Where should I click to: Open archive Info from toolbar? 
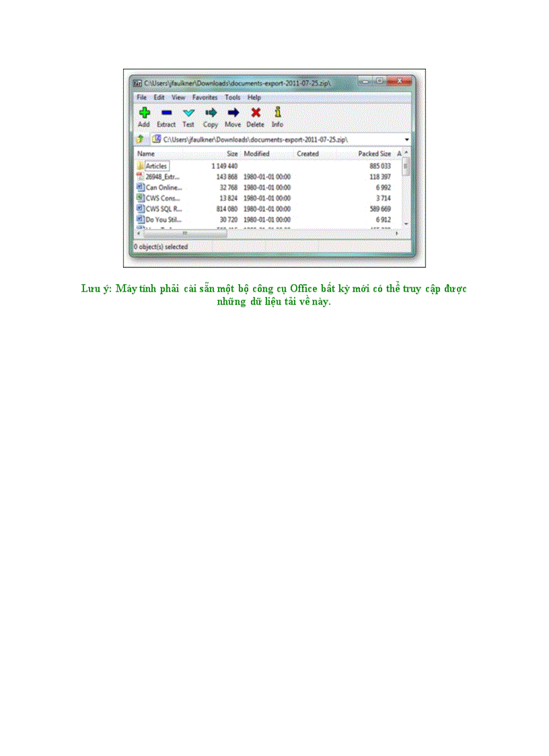[x=277, y=112]
